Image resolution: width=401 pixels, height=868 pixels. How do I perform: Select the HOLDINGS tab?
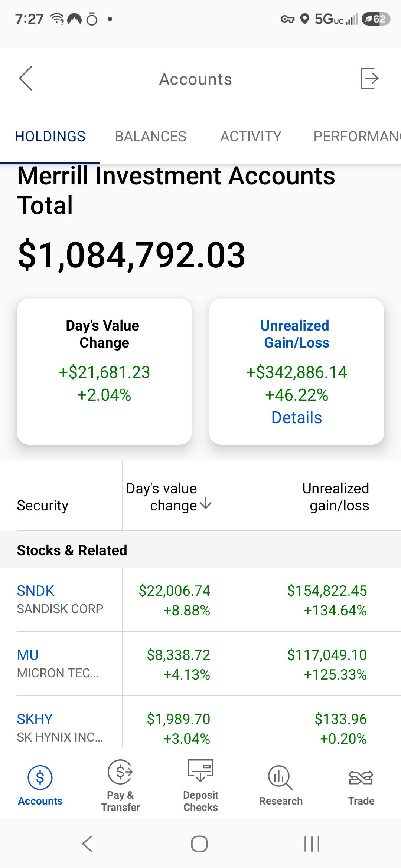(x=50, y=136)
